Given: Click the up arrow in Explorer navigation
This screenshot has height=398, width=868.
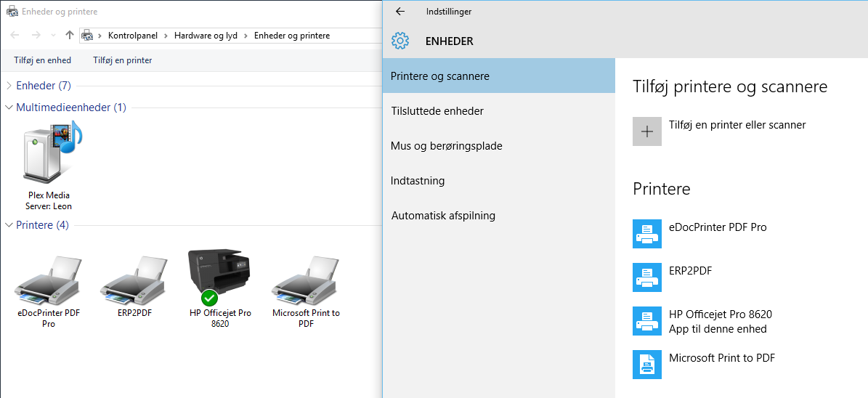Looking at the screenshot, I should pos(69,35).
